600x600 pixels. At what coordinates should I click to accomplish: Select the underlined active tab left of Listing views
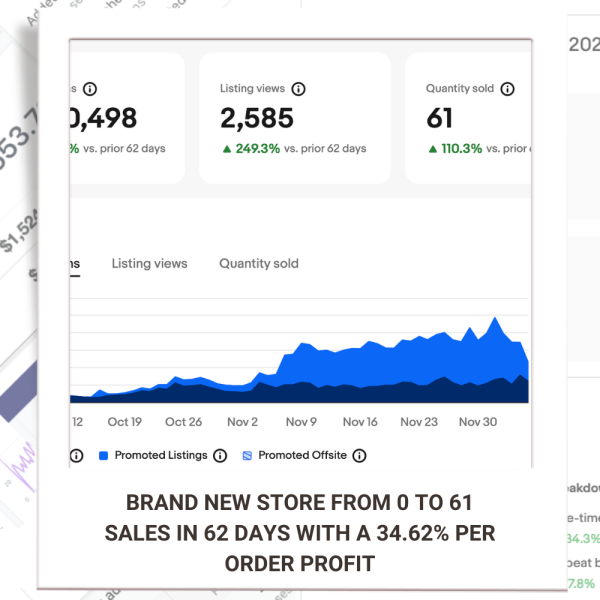pos(75,265)
